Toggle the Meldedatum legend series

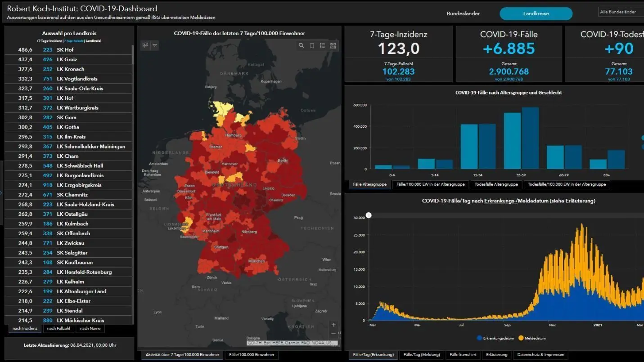[x=532, y=338]
